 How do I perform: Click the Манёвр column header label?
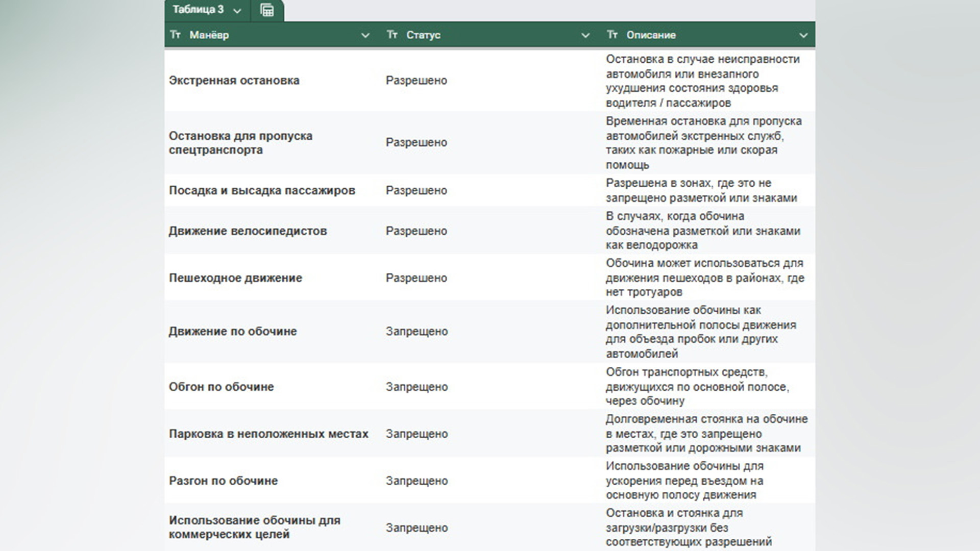click(x=209, y=35)
